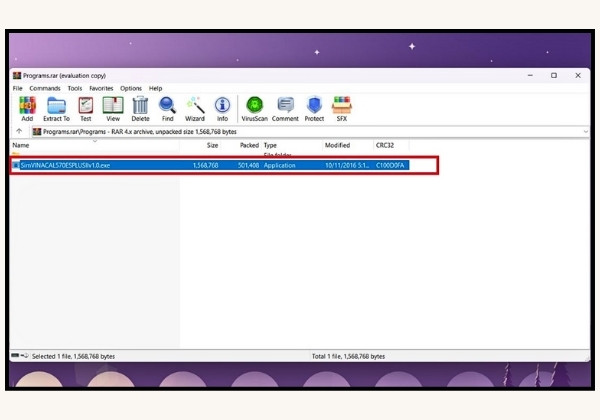
Task: Click the Delete trash can icon
Action: pos(140,109)
